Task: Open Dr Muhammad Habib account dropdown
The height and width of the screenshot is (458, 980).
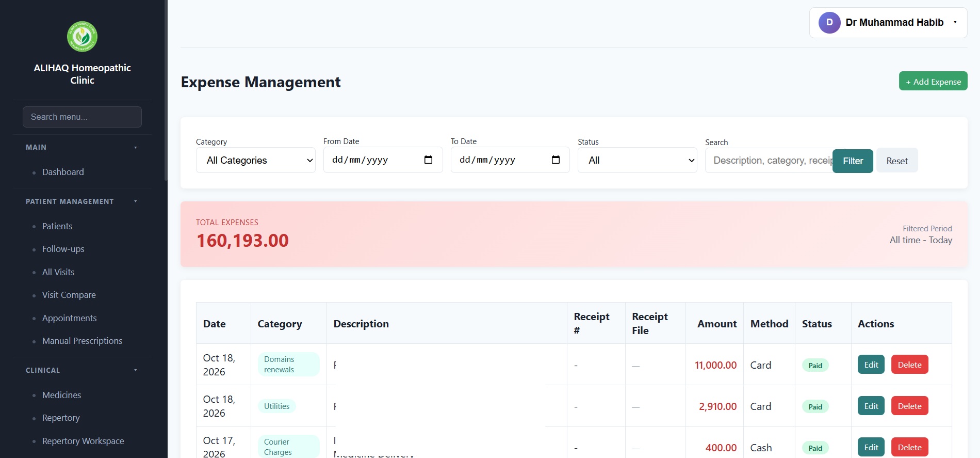Action: [x=888, y=22]
